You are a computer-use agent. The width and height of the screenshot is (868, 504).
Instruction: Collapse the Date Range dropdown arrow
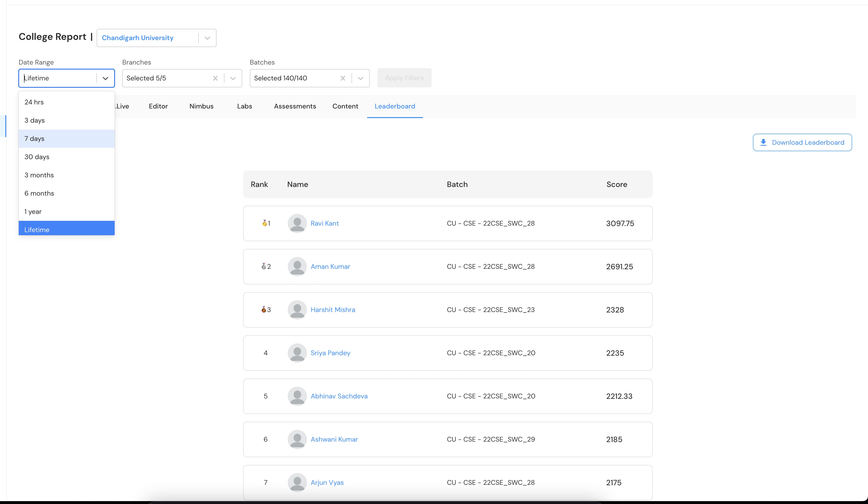106,78
